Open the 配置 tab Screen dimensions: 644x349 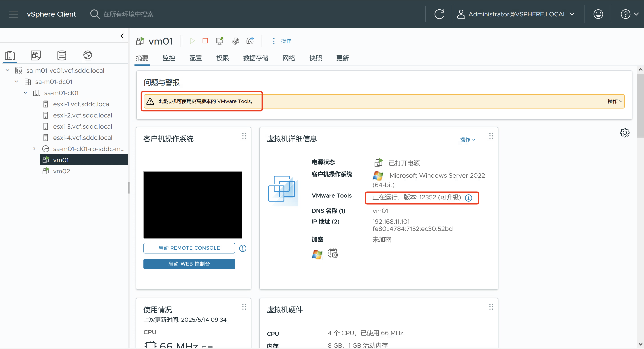(196, 58)
